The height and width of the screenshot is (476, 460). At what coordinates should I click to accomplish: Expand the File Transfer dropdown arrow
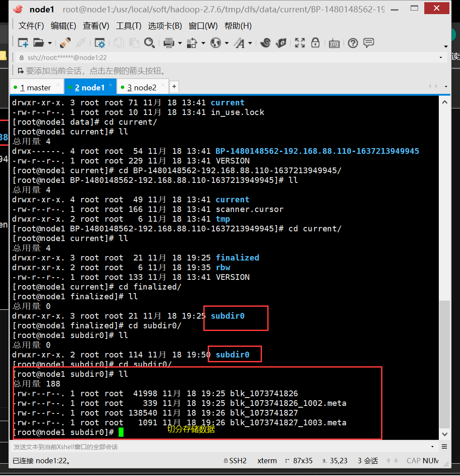(203, 43)
